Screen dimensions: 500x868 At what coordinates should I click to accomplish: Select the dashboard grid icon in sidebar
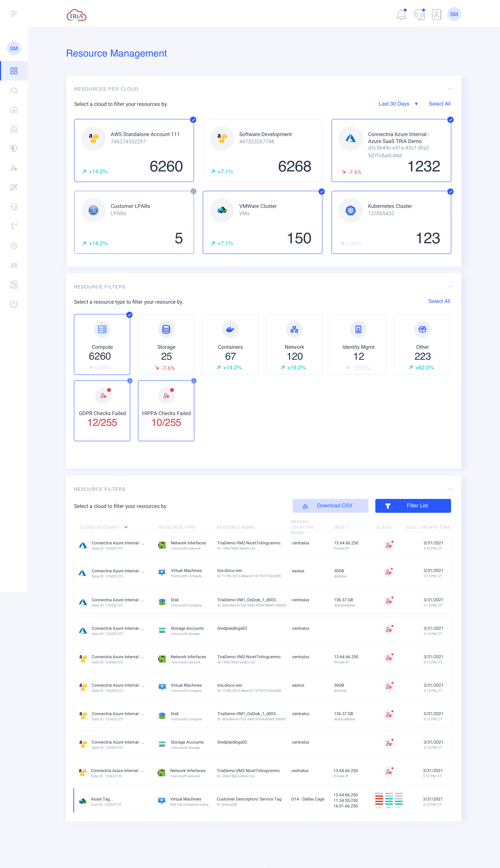(x=14, y=71)
